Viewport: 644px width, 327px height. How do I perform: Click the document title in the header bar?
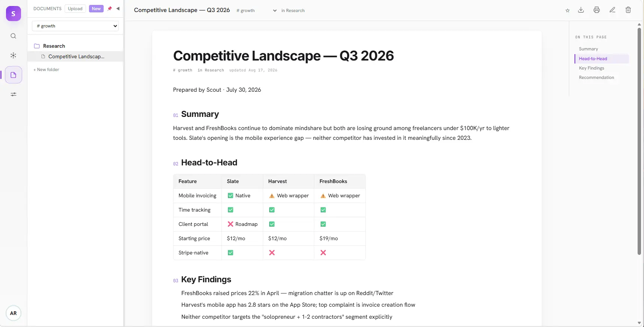click(x=182, y=10)
